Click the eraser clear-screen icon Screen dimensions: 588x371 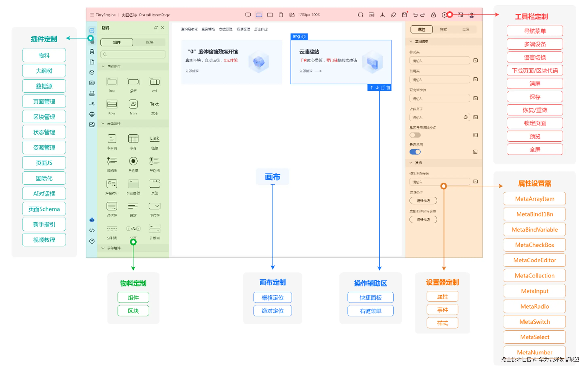click(393, 15)
